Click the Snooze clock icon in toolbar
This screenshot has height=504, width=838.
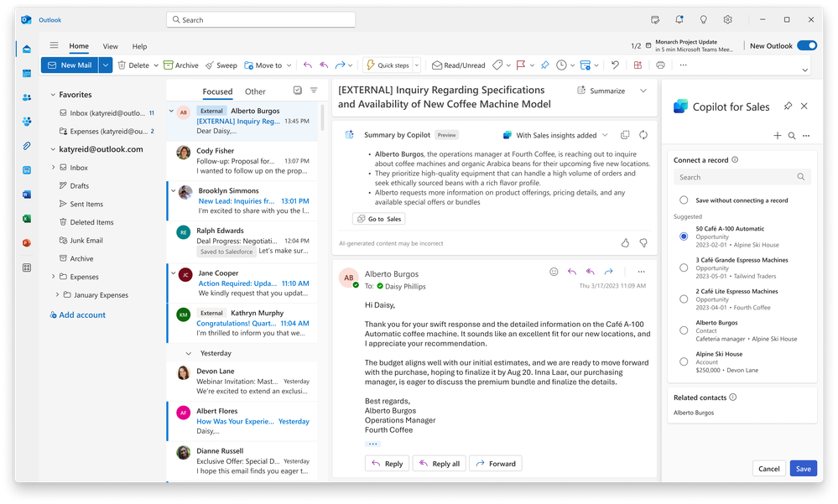561,65
